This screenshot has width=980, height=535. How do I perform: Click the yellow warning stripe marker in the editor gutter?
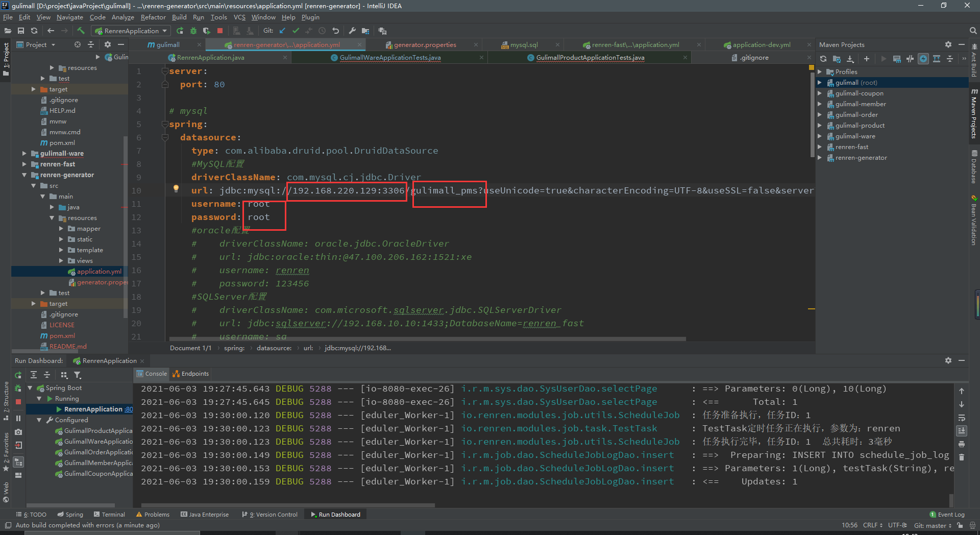[812, 309]
